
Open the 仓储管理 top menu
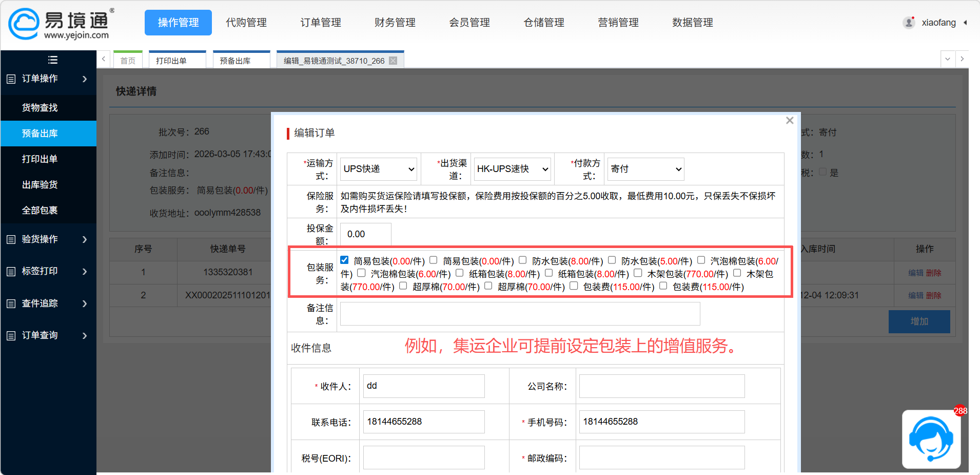coord(544,23)
